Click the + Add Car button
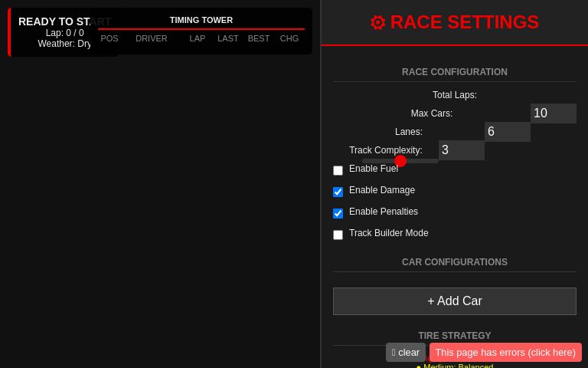 (455, 301)
